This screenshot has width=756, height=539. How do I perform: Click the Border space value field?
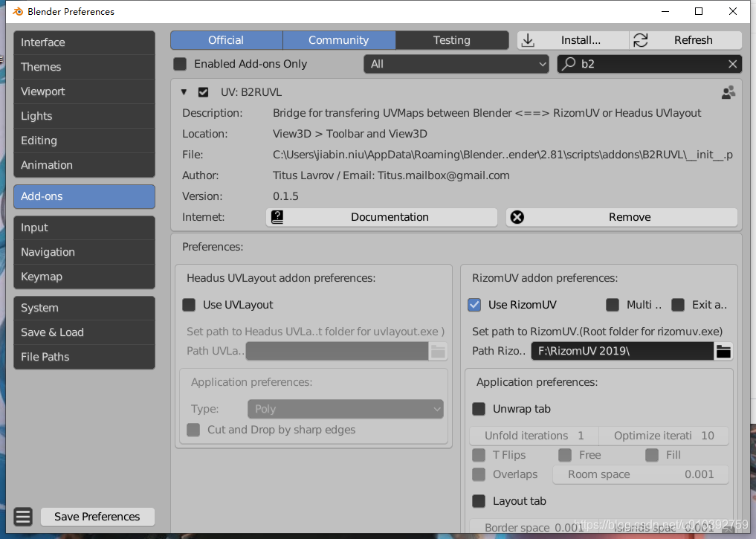(x=534, y=527)
